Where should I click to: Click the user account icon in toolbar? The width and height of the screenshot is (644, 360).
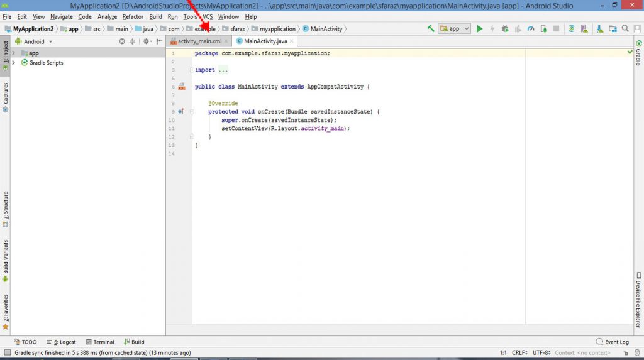637,29
